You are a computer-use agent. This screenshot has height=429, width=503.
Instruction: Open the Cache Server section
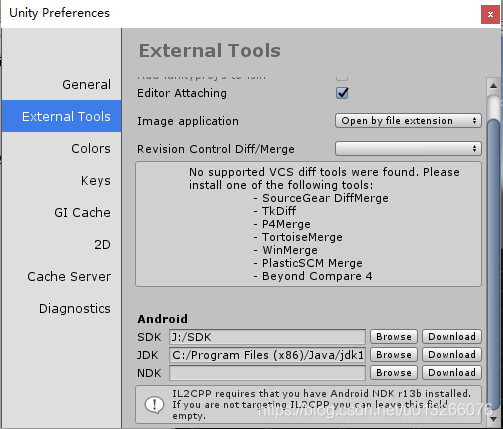pos(69,276)
